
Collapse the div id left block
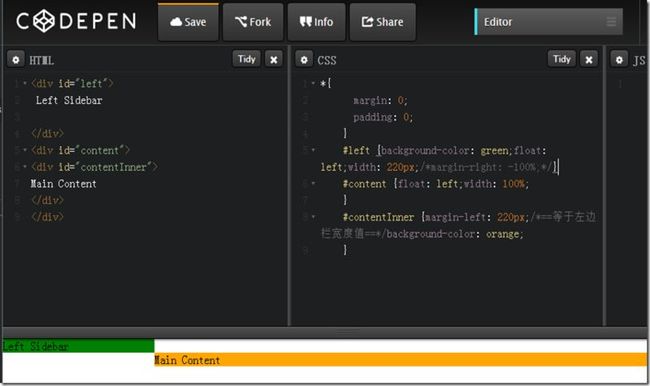click(25, 83)
